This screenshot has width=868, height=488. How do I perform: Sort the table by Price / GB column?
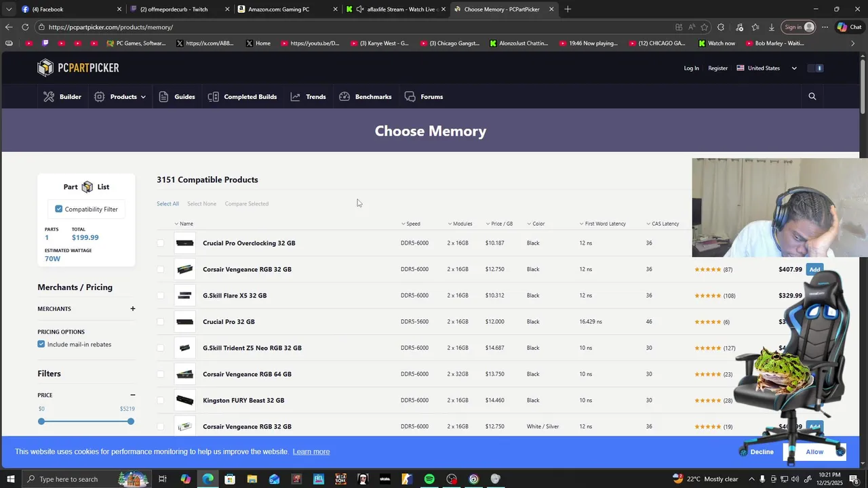click(x=499, y=224)
